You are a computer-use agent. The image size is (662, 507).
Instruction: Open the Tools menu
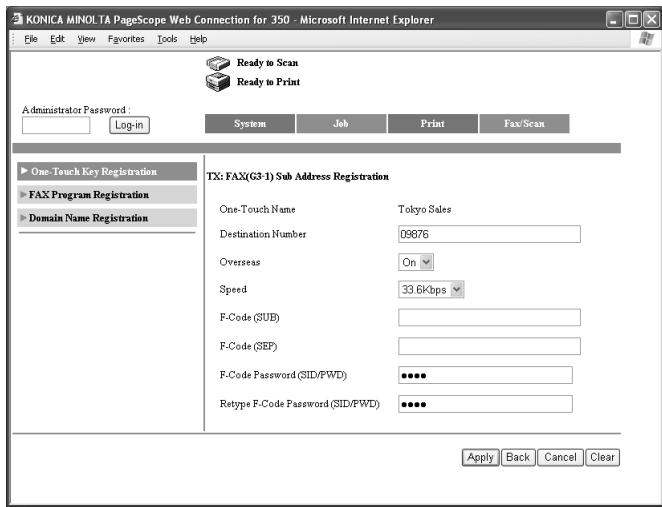(167, 39)
